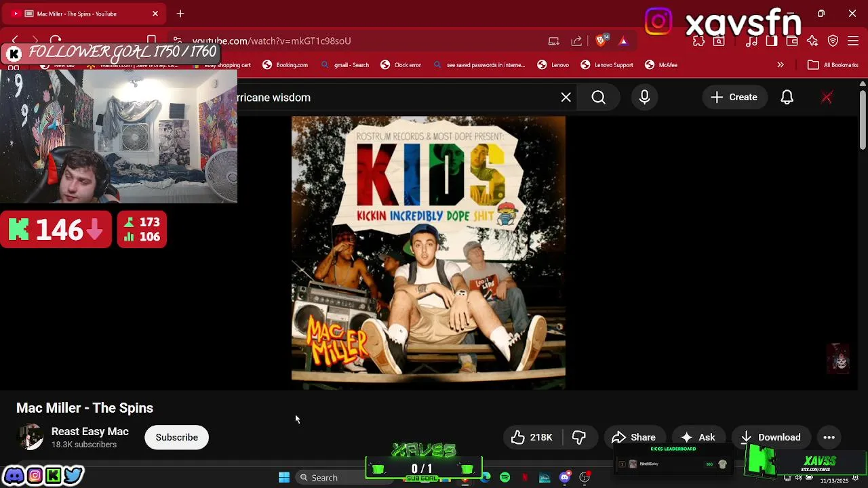Open Brave VPN shield icon

coord(833,41)
